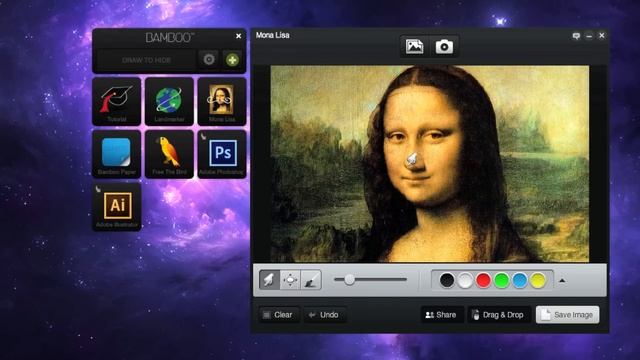Click the Draw to Hide bar

146,60
